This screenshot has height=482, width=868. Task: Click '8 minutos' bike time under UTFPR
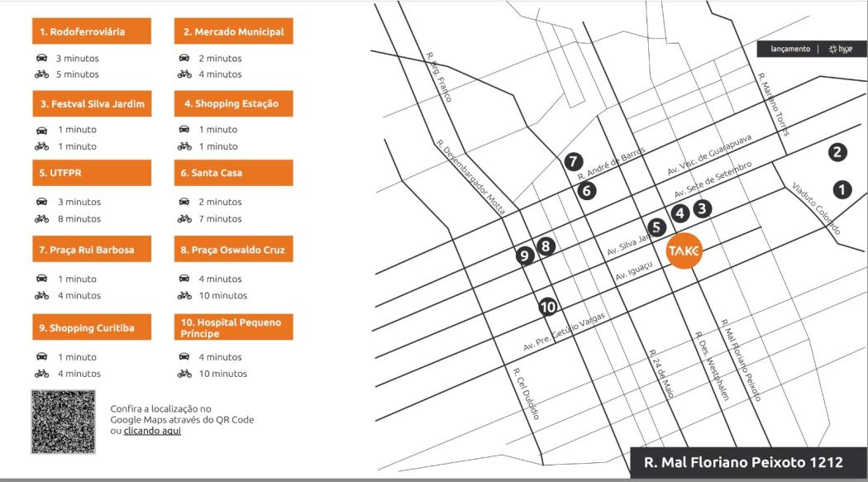(x=79, y=218)
